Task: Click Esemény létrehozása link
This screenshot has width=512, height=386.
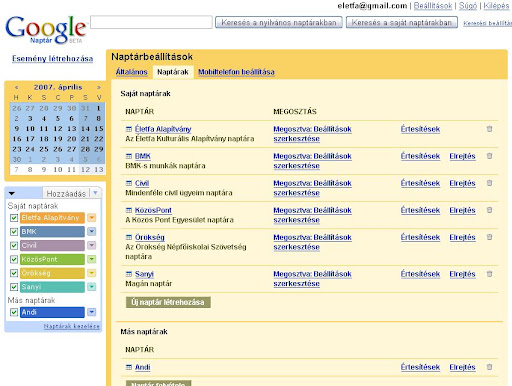Action: [53, 59]
